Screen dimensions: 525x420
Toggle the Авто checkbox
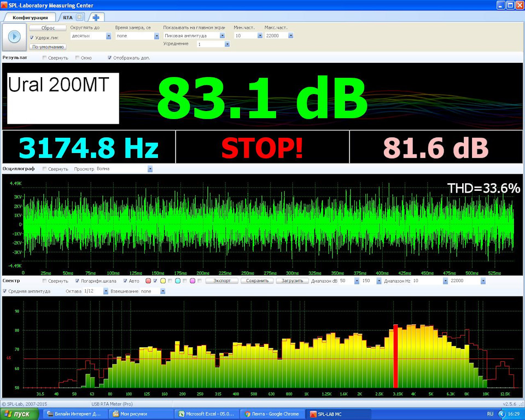(125, 281)
